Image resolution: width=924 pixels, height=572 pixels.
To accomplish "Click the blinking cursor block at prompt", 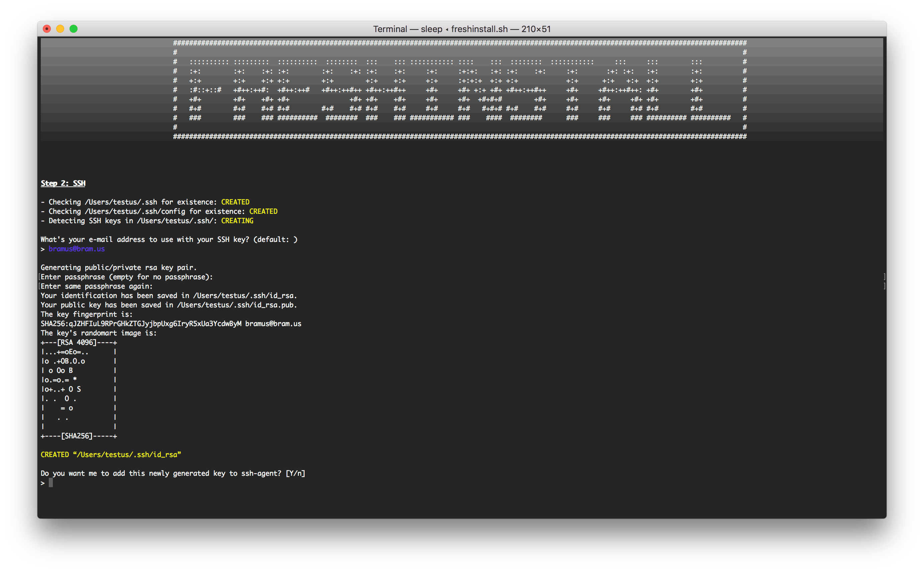I will click(51, 483).
